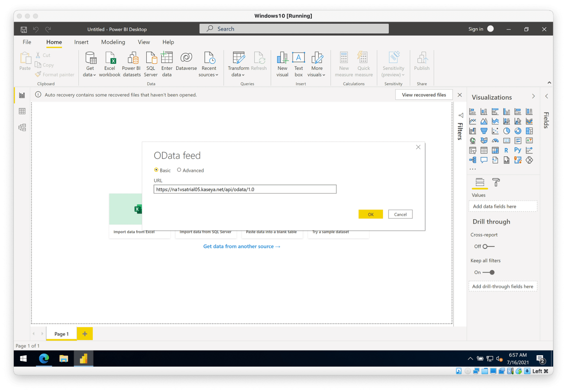Pick the funnel chart visual

484,131
